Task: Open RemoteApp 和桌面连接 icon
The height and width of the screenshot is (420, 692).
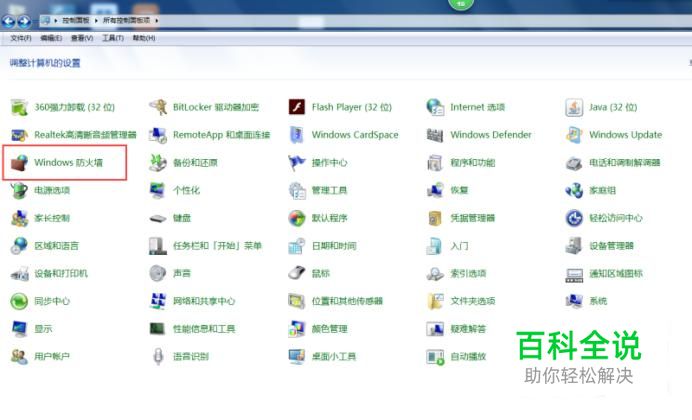Action: pos(158,135)
